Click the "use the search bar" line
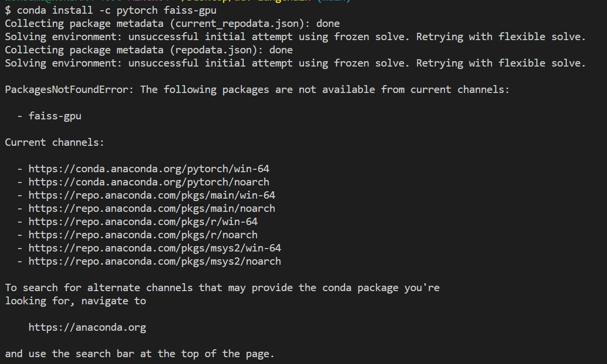Image resolution: width=607 pixels, height=364 pixels. [140, 354]
